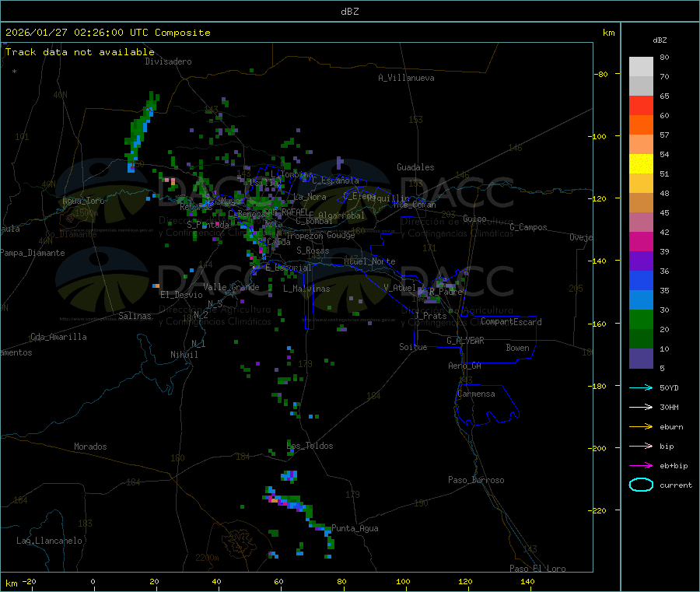The height and width of the screenshot is (592, 700).
Task: Click the Divisadero map label
Action: tap(168, 61)
